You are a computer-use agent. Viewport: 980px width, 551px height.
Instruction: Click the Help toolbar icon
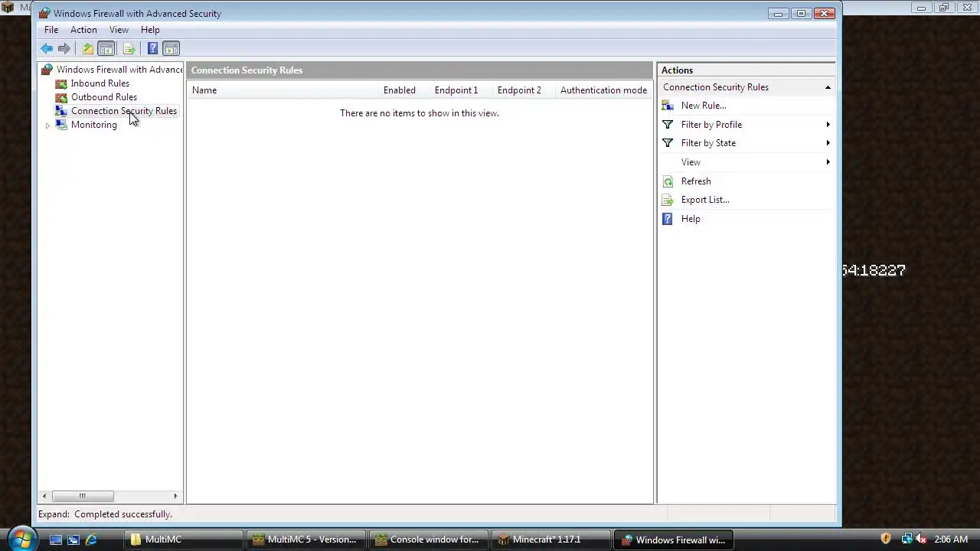(152, 49)
